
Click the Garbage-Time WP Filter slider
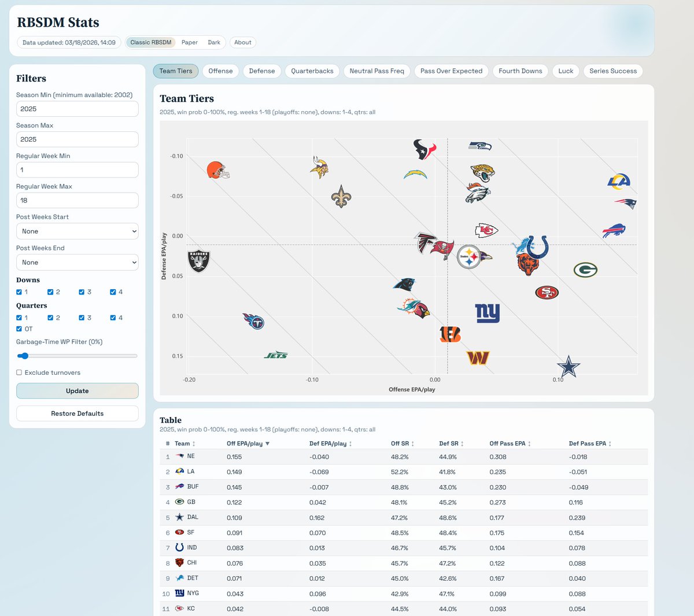tap(77, 356)
